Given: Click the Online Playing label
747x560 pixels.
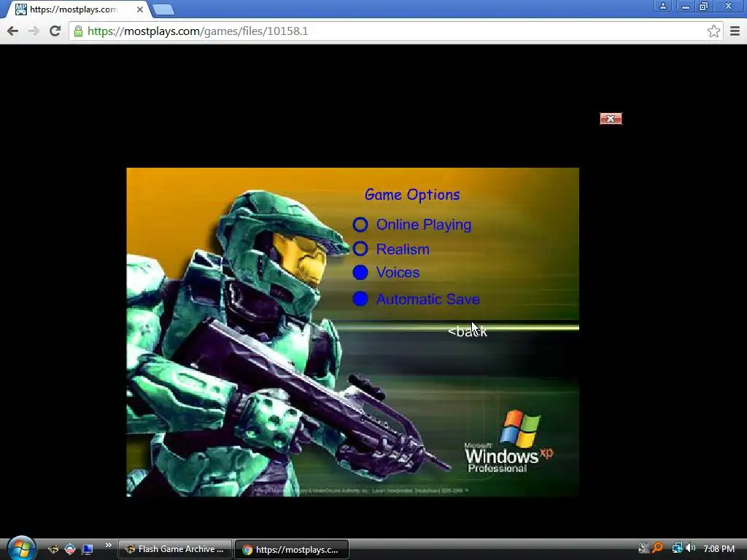Looking at the screenshot, I should (x=424, y=225).
